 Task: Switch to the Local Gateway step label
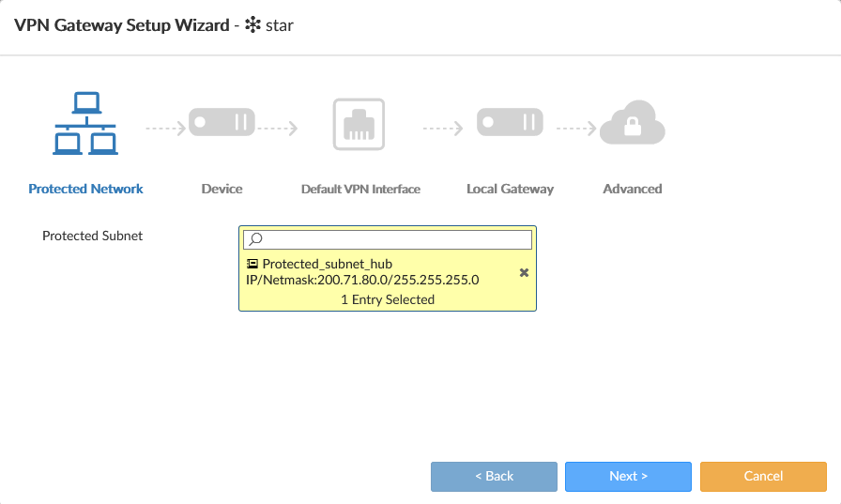pyautogui.click(x=510, y=189)
